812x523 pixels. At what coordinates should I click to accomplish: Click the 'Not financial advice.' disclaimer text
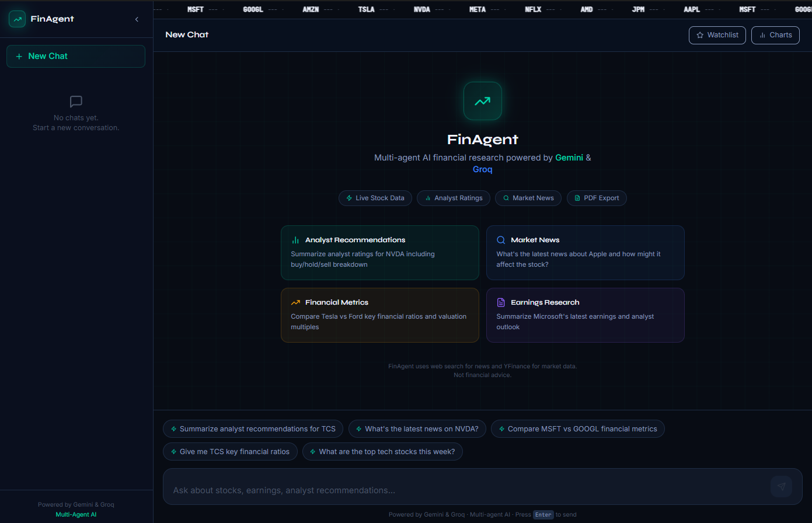pyautogui.click(x=483, y=375)
